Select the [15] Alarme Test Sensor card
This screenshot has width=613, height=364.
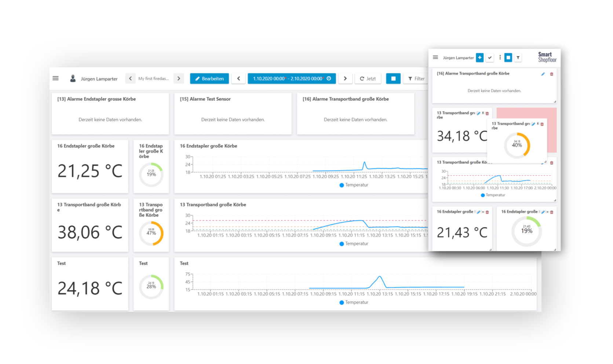[233, 114]
